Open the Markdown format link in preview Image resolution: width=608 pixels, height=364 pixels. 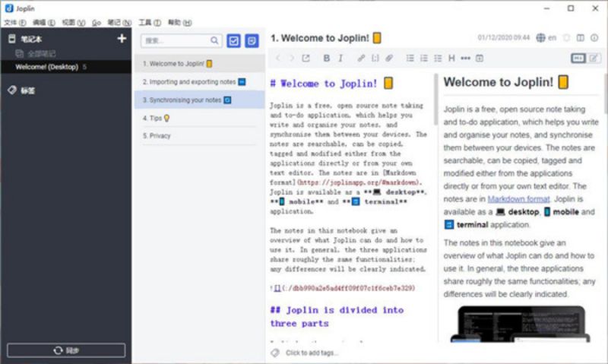pos(518,199)
